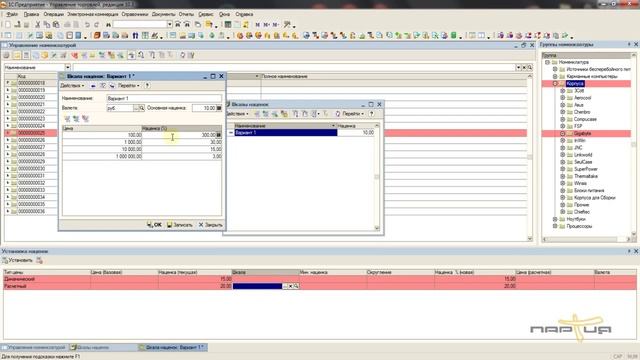The height and width of the screenshot is (360, 640).
Task: Click the New document icon in main toolbar
Action: click(8, 24)
